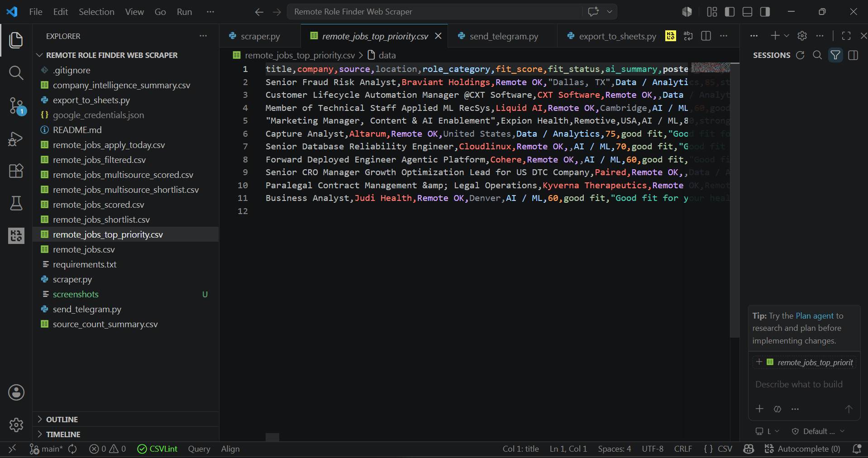Split the editor to the right
868x458 pixels.
coord(706,36)
